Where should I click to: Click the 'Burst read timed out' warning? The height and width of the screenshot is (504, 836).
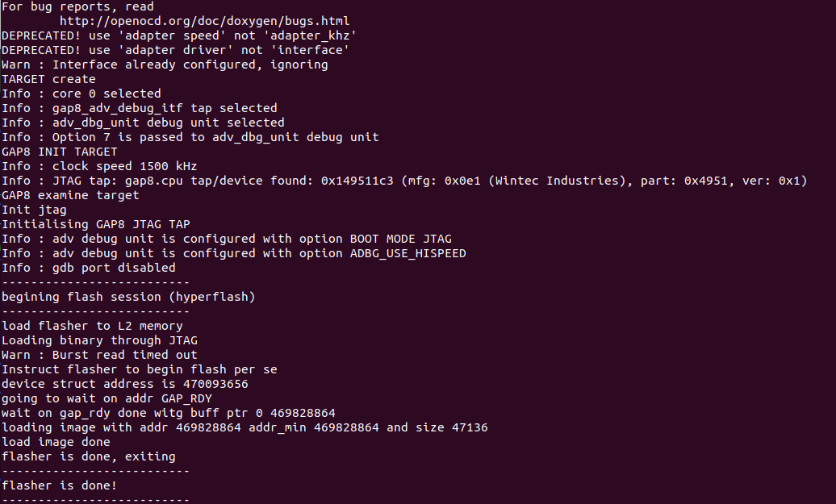[100, 355]
